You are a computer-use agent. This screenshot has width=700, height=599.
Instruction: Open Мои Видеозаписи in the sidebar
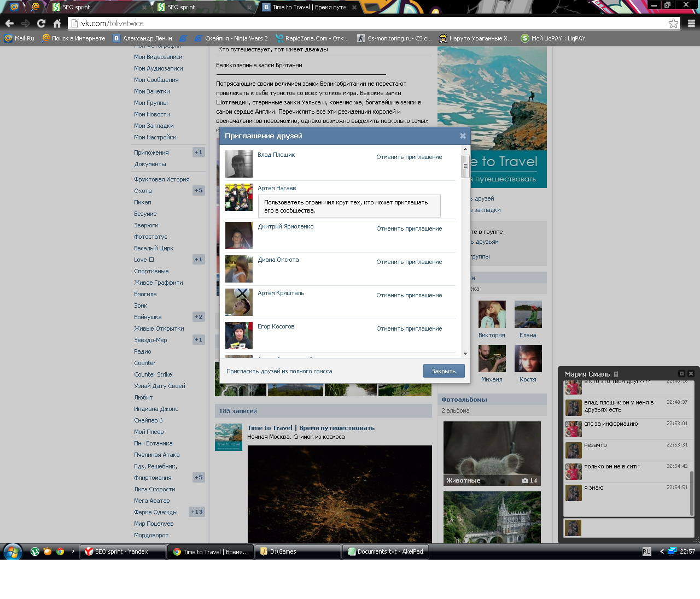(158, 57)
